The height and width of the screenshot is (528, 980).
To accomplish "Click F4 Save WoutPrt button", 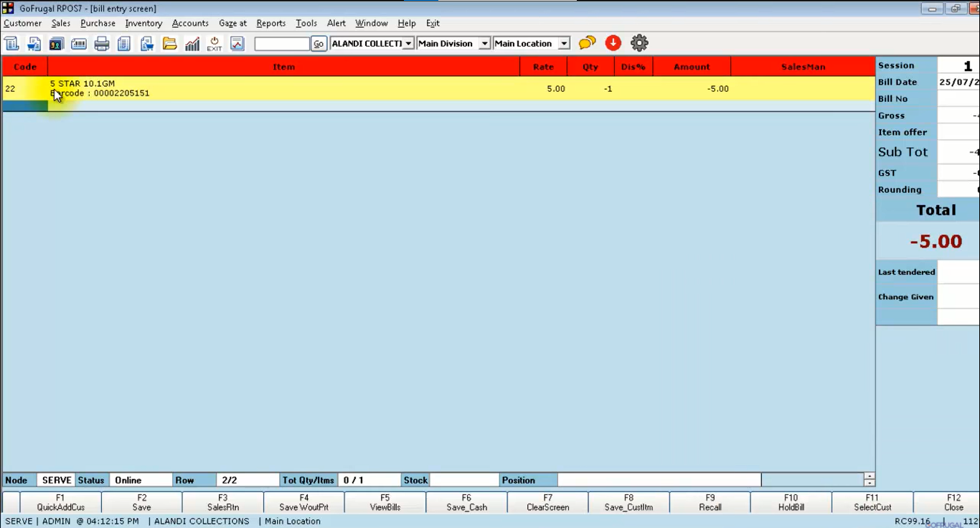I will pyautogui.click(x=304, y=502).
